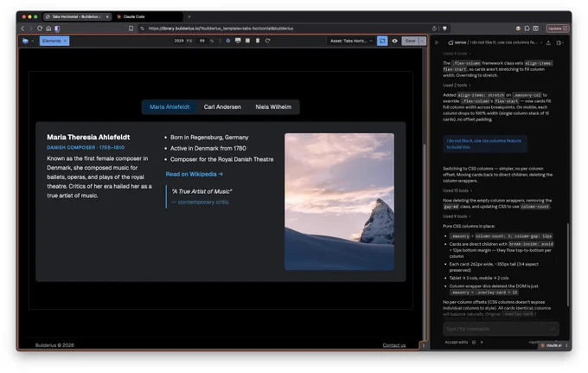Expand the 'Used 9 tools' disclosure

[x=457, y=216]
